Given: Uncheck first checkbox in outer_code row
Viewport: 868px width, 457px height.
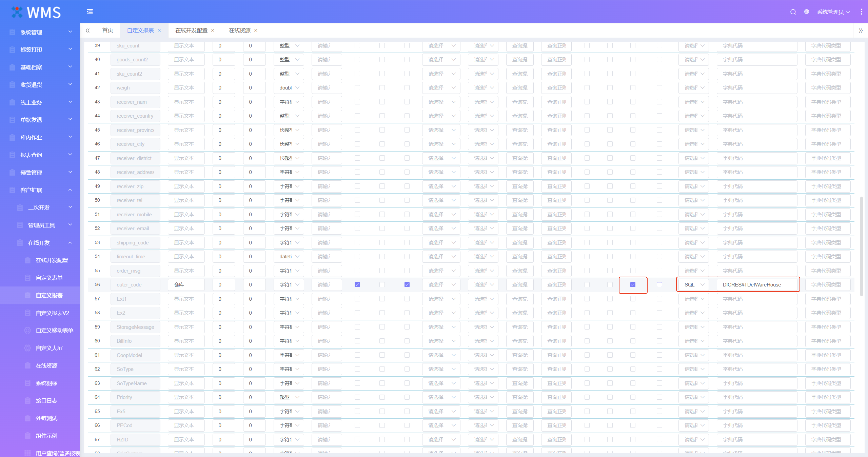Looking at the screenshot, I should point(357,285).
